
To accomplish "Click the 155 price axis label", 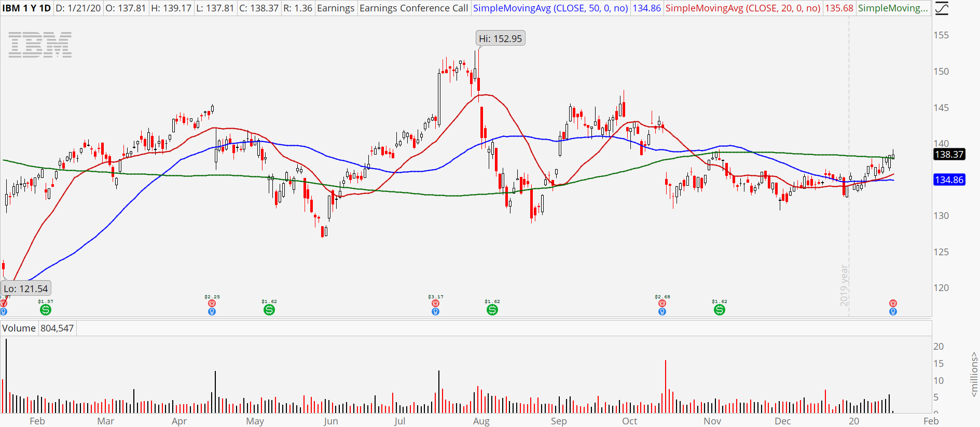I will coord(941,35).
